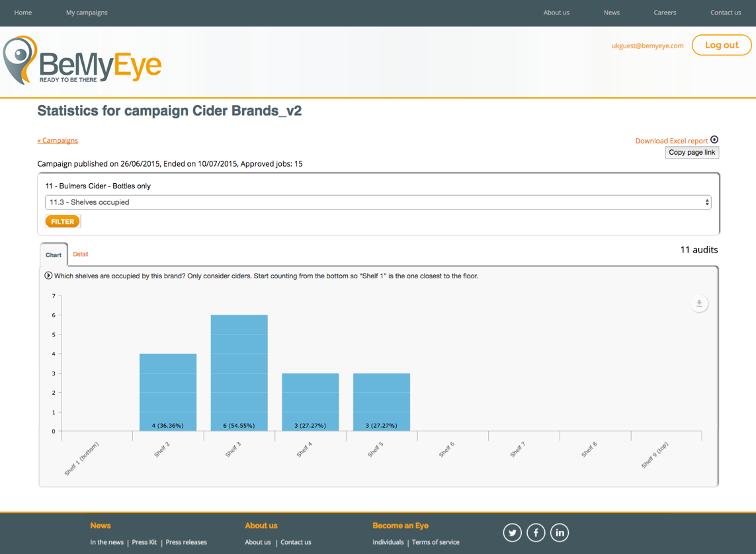Open BeMyEye's Twitter page via footer icon
The width and height of the screenshot is (756, 554).
point(512,532)
